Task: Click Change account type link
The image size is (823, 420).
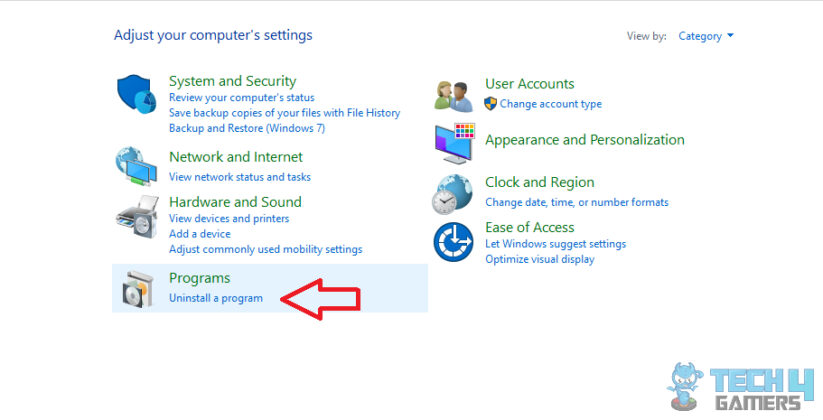Action: pos(550,104)
